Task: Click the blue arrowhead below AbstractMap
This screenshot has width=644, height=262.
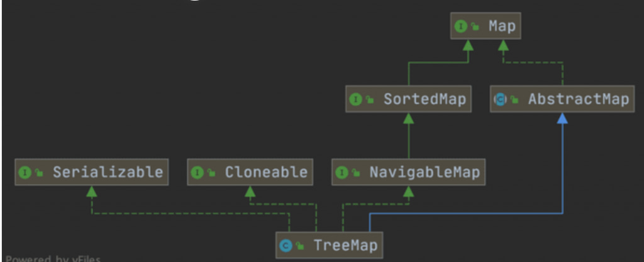Action: click(x=562, y=119)
